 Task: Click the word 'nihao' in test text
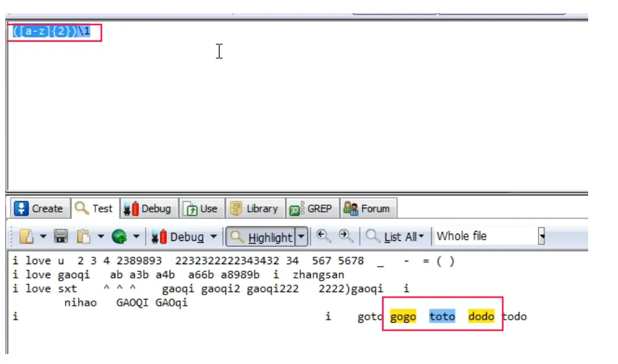tap(80, 302)
